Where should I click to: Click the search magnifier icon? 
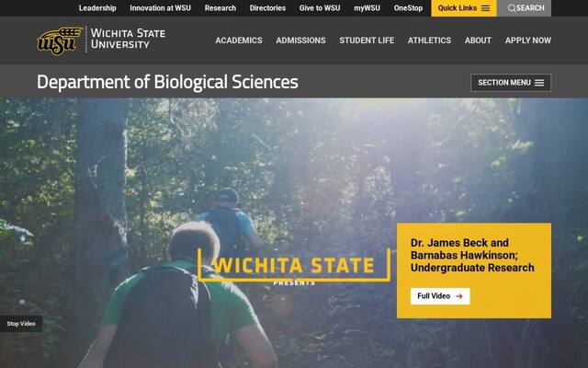512,8
